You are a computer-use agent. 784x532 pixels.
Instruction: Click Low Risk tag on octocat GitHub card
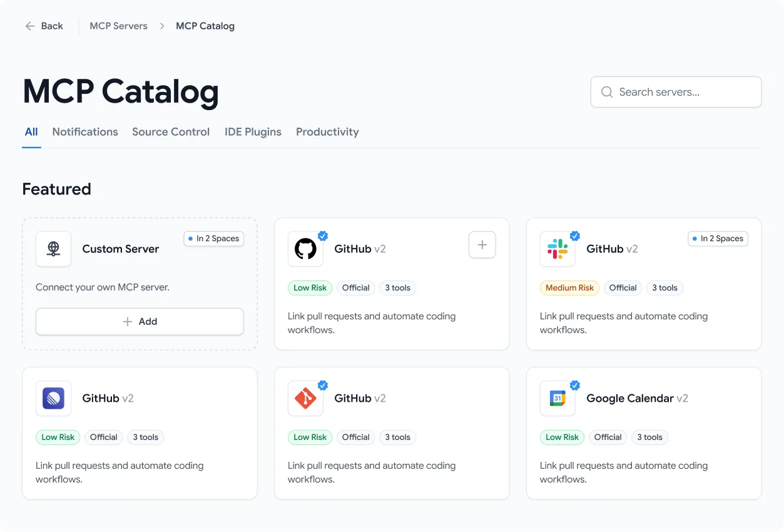tap(310, 288)
